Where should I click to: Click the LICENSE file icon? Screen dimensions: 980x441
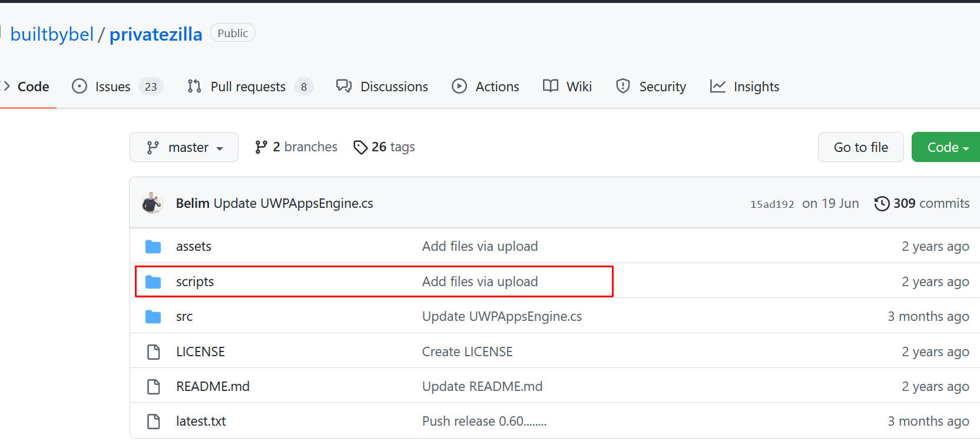point(154,352)
